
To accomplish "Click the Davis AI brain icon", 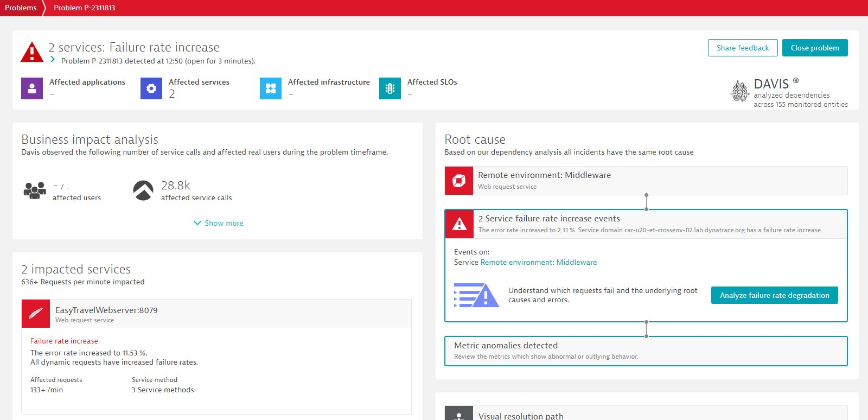I will [739, 91].
